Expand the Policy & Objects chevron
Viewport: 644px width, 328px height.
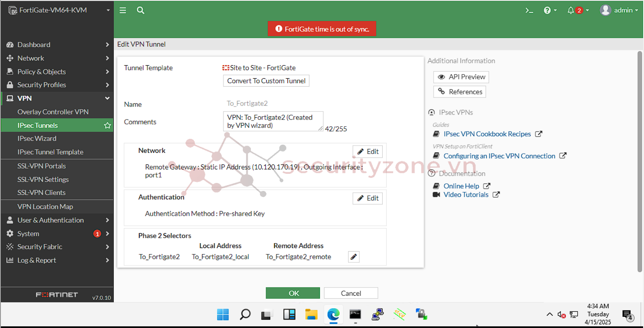[x=107, y=72]
